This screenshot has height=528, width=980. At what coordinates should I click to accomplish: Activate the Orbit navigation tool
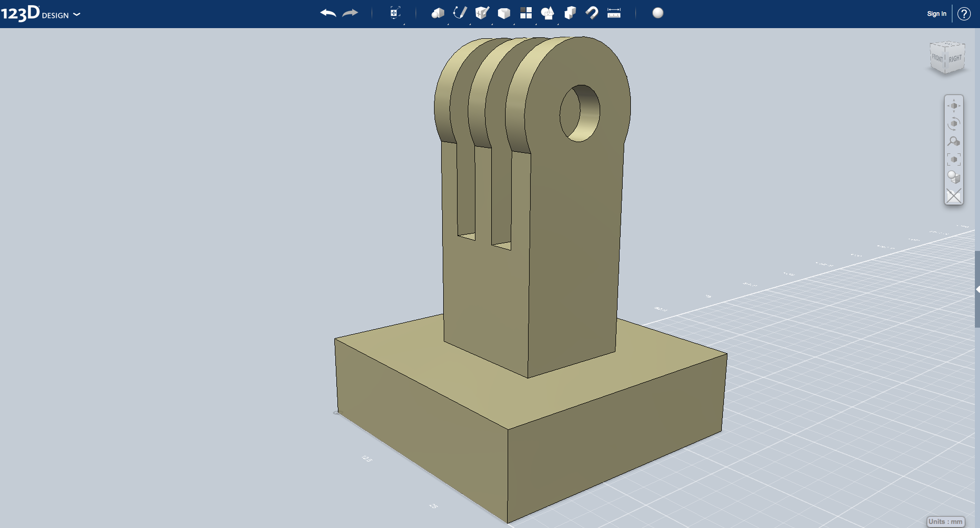pos(954,124)
